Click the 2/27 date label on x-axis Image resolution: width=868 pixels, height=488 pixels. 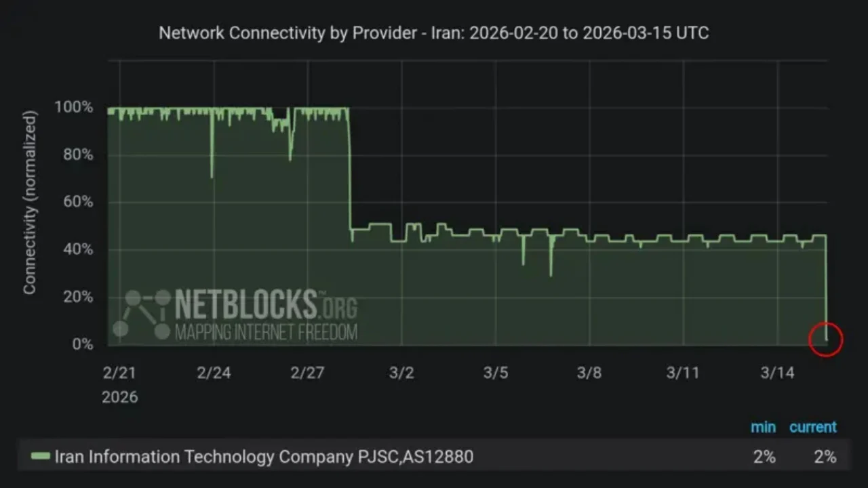pos(307,373)
